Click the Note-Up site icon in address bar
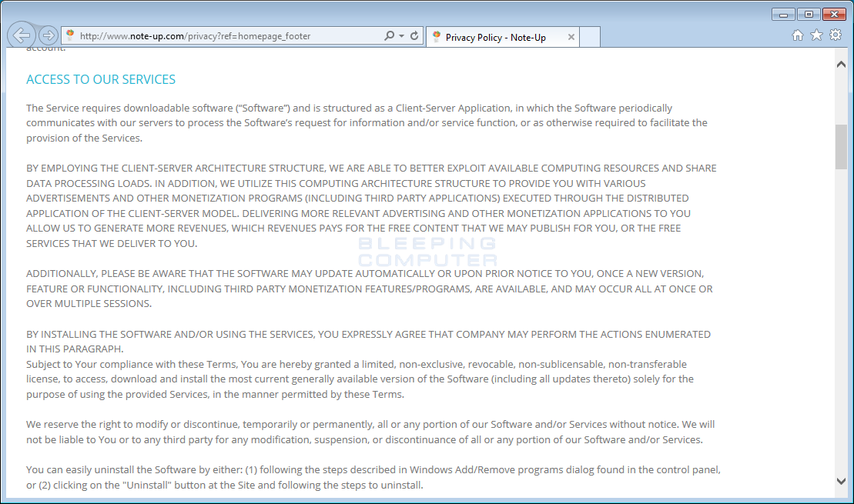Image resolution: width=854 pixels, height=504 pixels. 70,35
